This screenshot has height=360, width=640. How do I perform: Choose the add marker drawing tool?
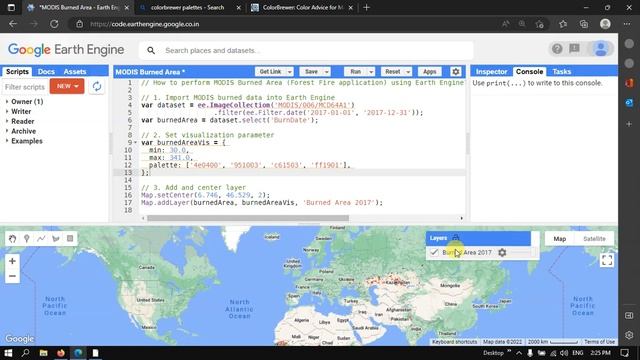click(x=27, y=239)
